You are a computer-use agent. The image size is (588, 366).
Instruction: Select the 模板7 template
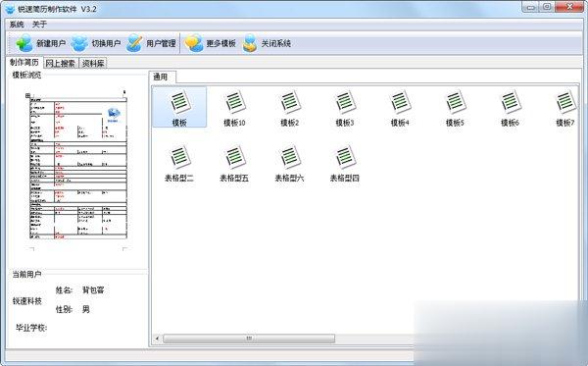point(565,108)
